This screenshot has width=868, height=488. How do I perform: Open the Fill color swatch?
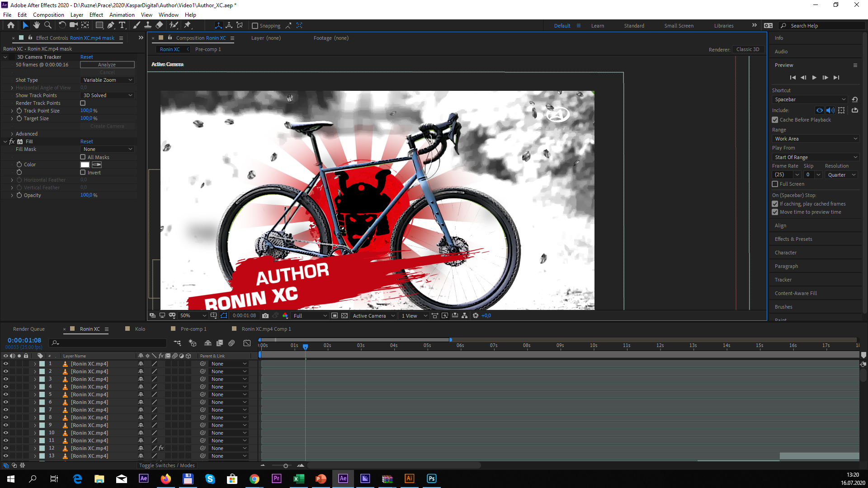point(85,165)
